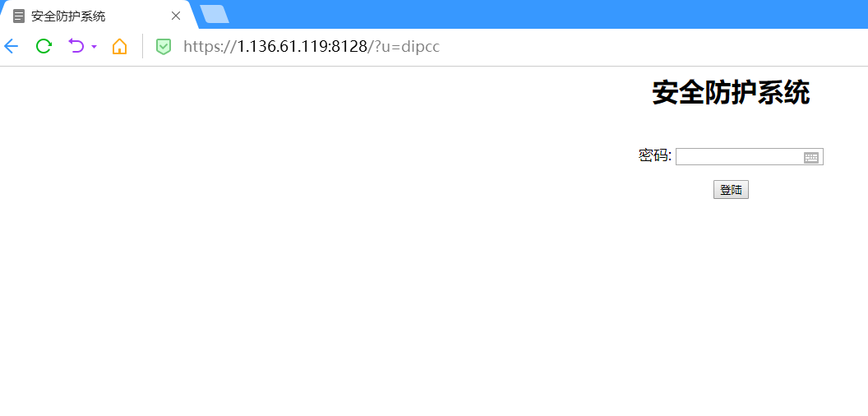View site security via the green shield icon
The image size is (868, 416).
click(164, 47)
